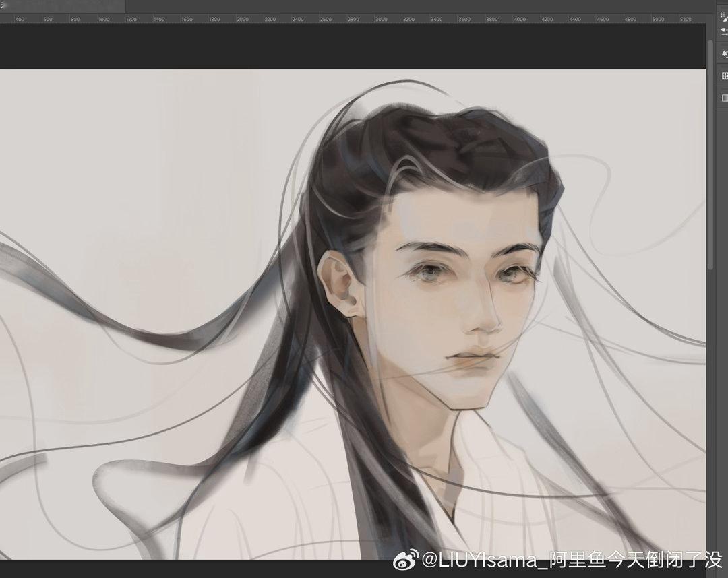Click the 400 mark on horizontal ruler
Viewport: 728px width, 578px height.
tap(20, 19)
